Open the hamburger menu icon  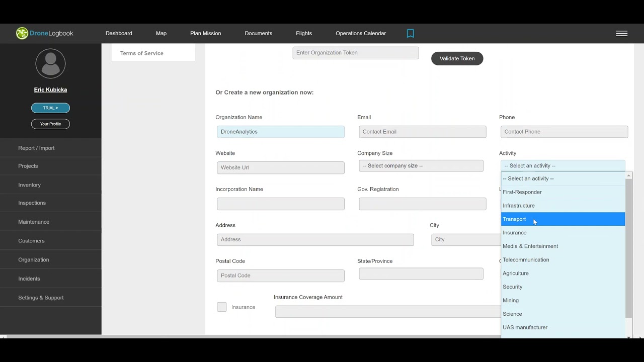coord(621,33)
